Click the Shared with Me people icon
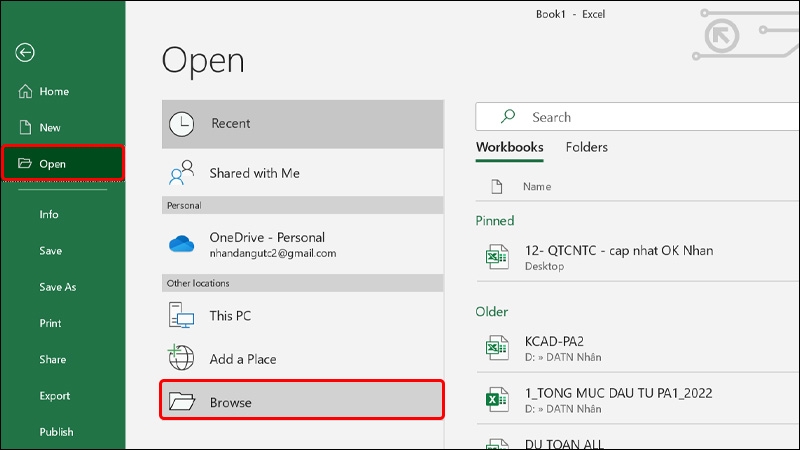The width and height of the screenshot is (800, 450). click(x=182, y=172)
